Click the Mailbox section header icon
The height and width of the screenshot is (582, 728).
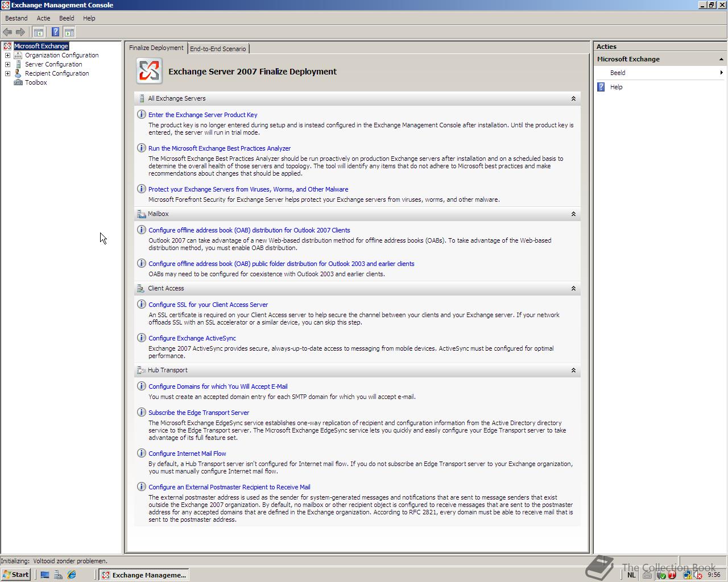141,214
